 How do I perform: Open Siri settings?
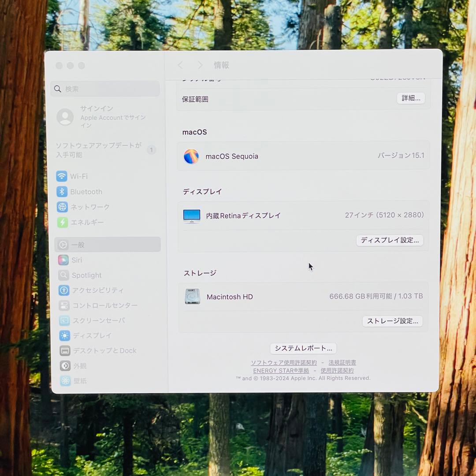pos(76,260)
